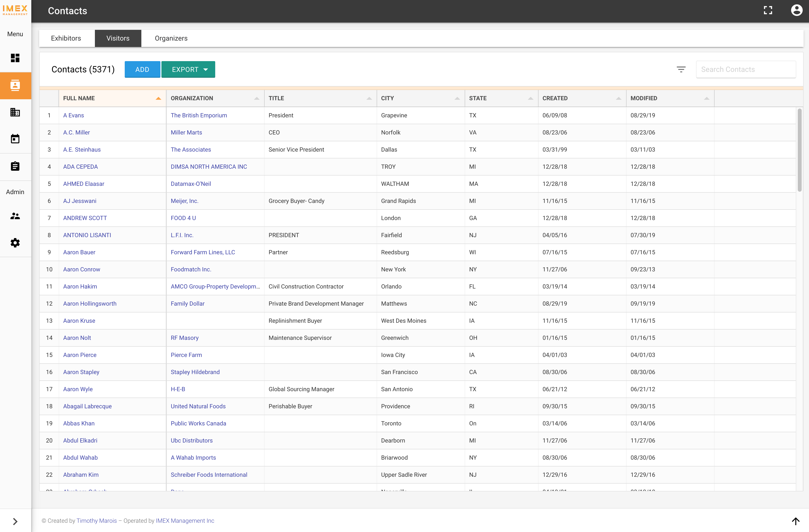Viewport: 809px width, 532px height.
Task: Click inside the Search Contacts field
Action: (x=746, y=69)
